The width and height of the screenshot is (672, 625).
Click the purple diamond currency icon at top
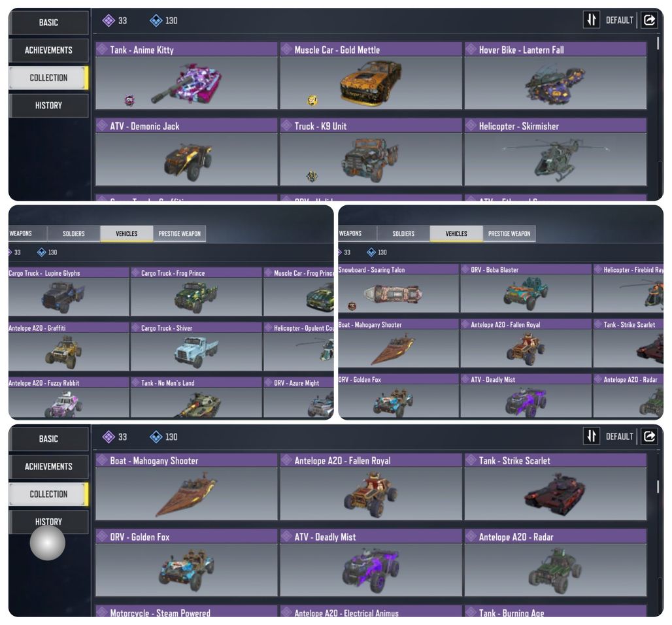(109, 20)
